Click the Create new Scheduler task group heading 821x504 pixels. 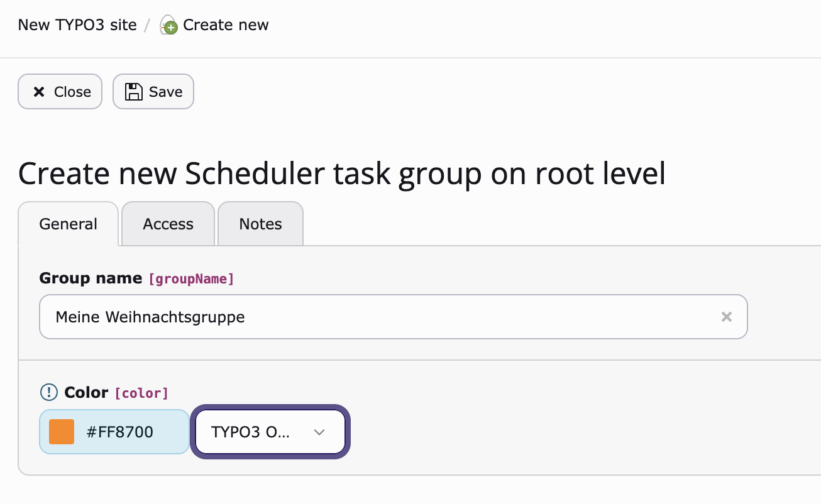[341, 173]
